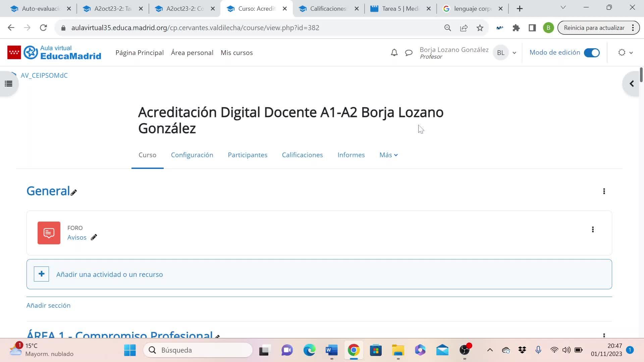Click the browser address bar URL
Viewport: 644px width, 362px height.
coord(195,28)
